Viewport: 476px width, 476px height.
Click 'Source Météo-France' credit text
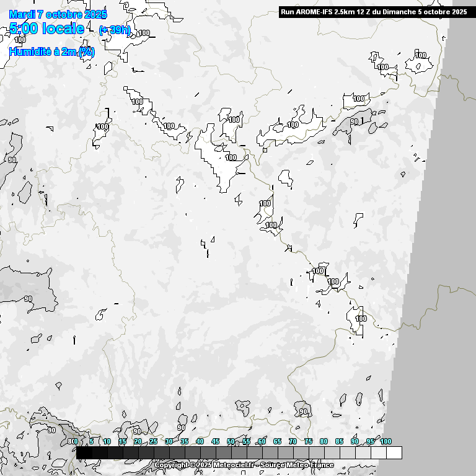click(297, 465)
